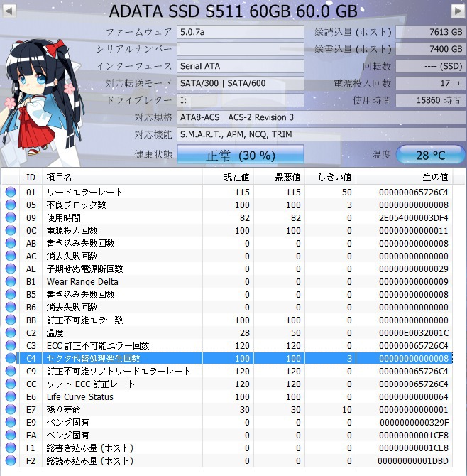This screenshot has width=467, height=476.
Task: Click the 現在値 column header
Action: 228,178
